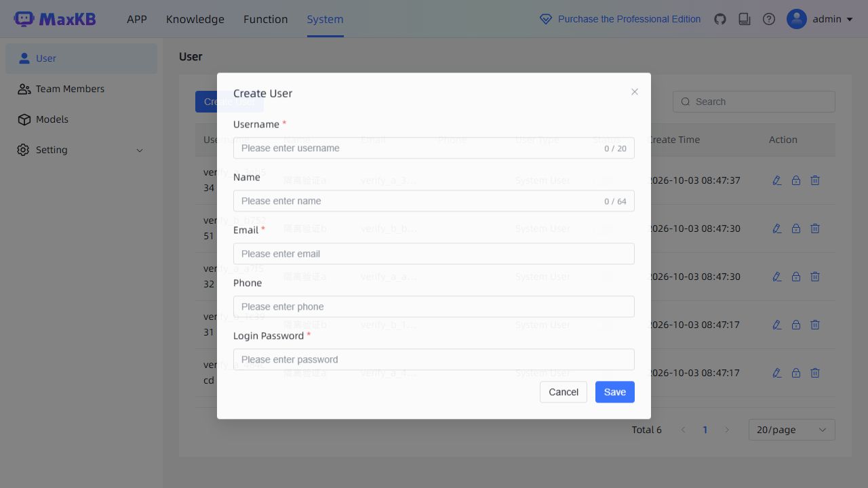Cancel the Create User dialog

point(564,392)
